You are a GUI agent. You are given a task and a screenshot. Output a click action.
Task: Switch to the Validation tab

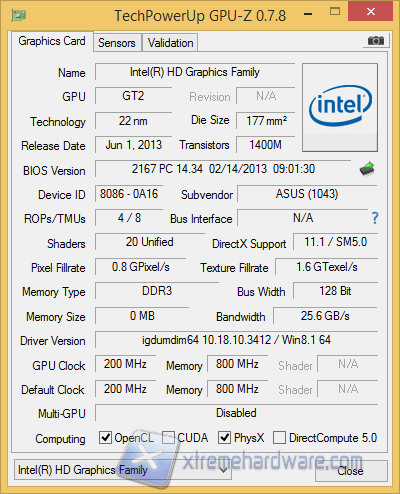(x=170, y=43)
